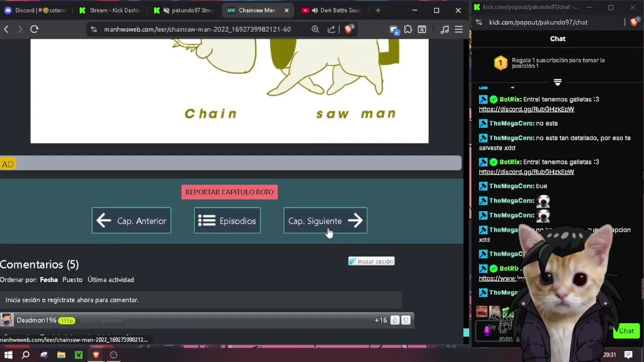
Task: Open site settings icon in main address bar
Action: click(x=94, y=30)
